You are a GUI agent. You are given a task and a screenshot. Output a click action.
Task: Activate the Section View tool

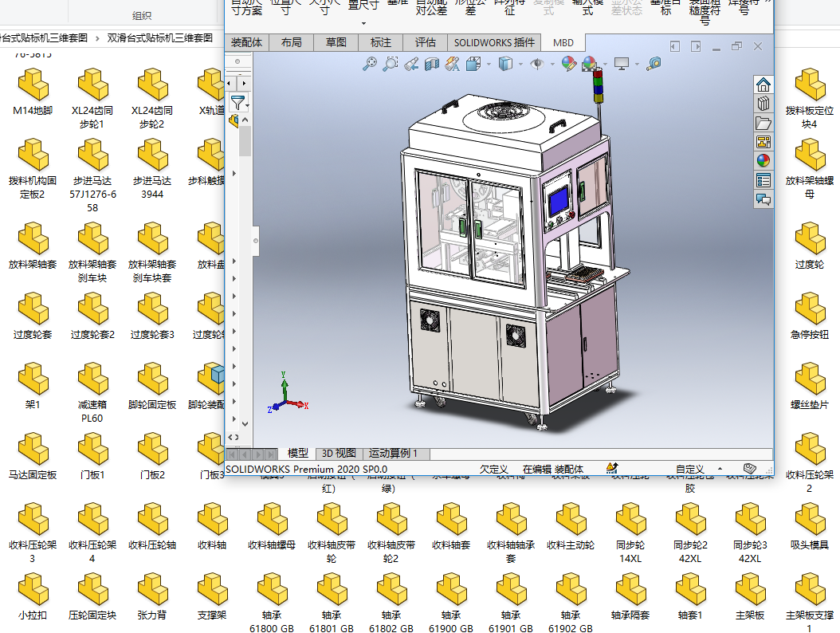coord(431,64)
